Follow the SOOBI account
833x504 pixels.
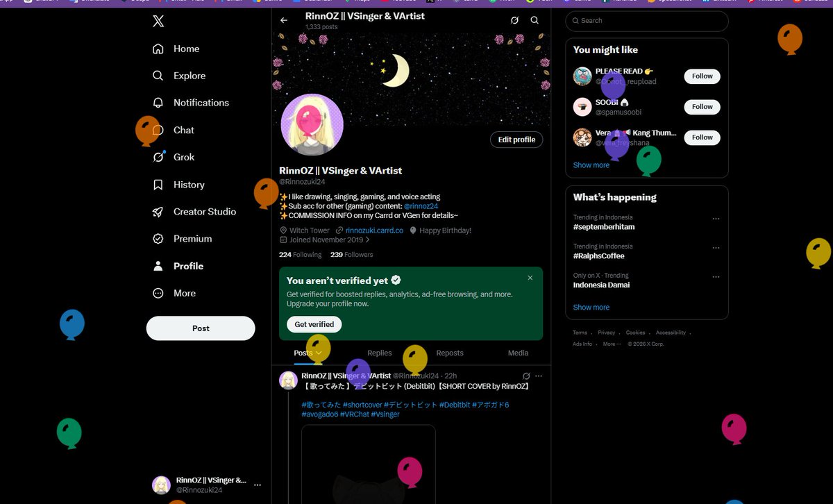click(702, 107)
